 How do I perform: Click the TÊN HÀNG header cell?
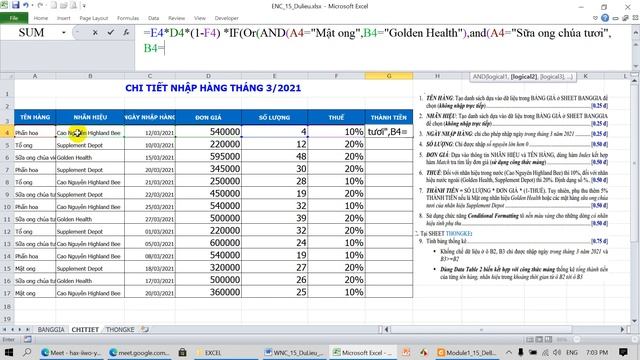(35, 117)
